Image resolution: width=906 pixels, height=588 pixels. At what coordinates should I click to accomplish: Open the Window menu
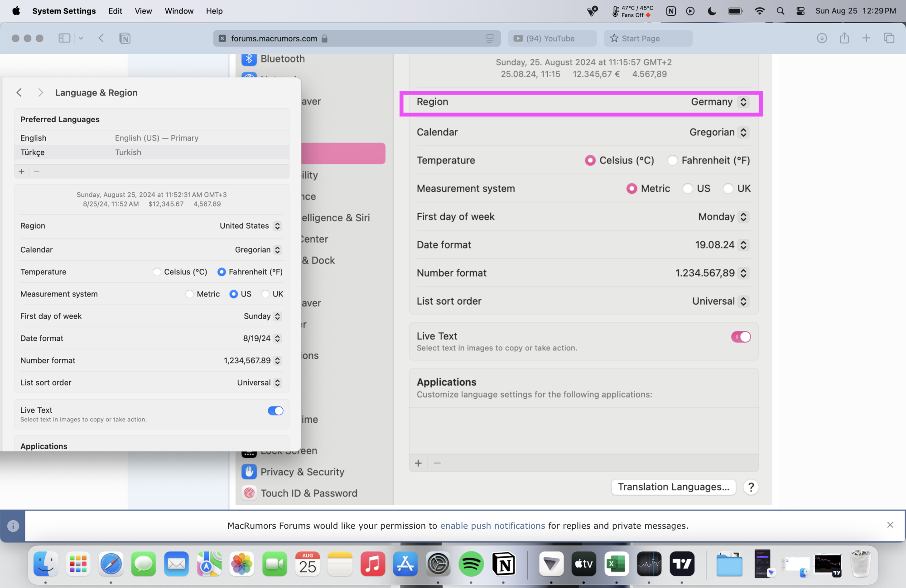coord(179,11)
